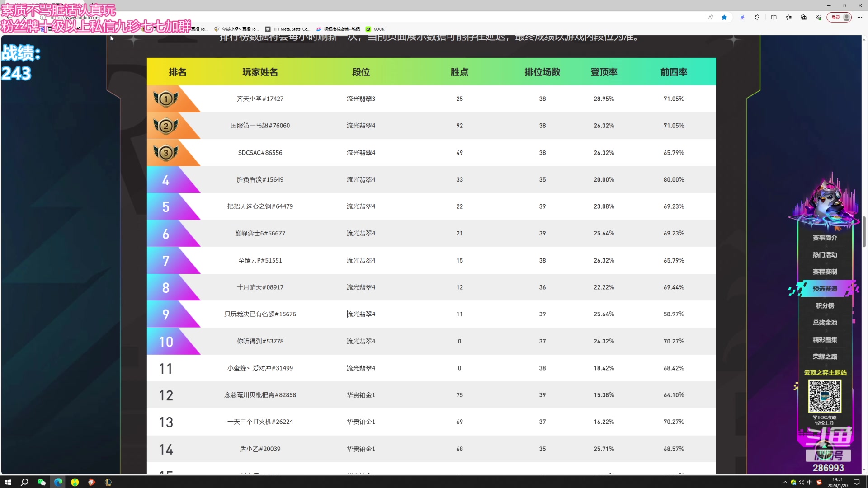The width and height of the screenshot is (868, 488).
Task: Open the 荣耀之路 navigation item
Action: click(x=825, y=357)
